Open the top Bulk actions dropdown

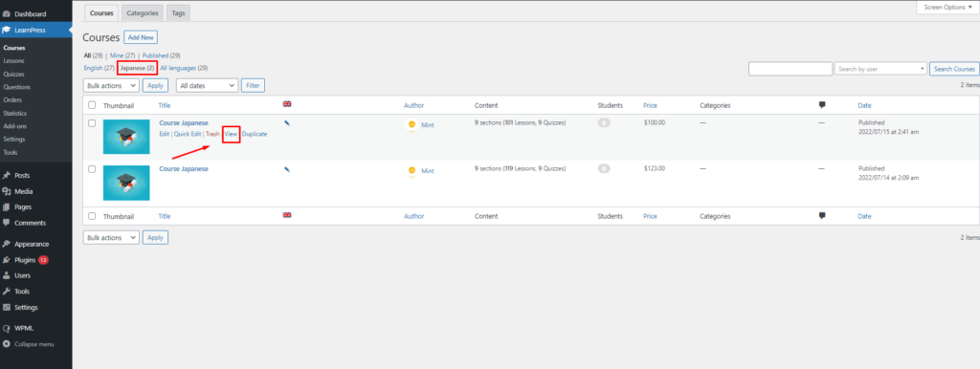pos(111,85)
